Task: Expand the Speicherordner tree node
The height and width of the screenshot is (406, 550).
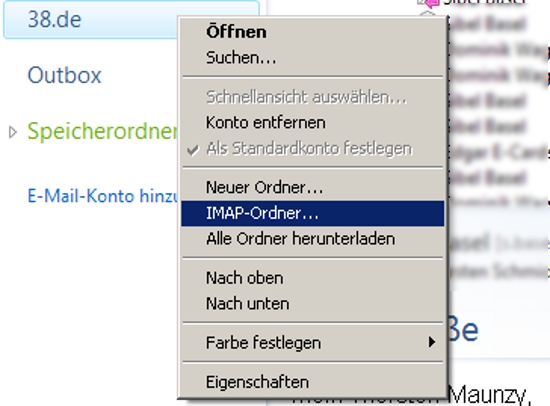Action: click(13, 132)
